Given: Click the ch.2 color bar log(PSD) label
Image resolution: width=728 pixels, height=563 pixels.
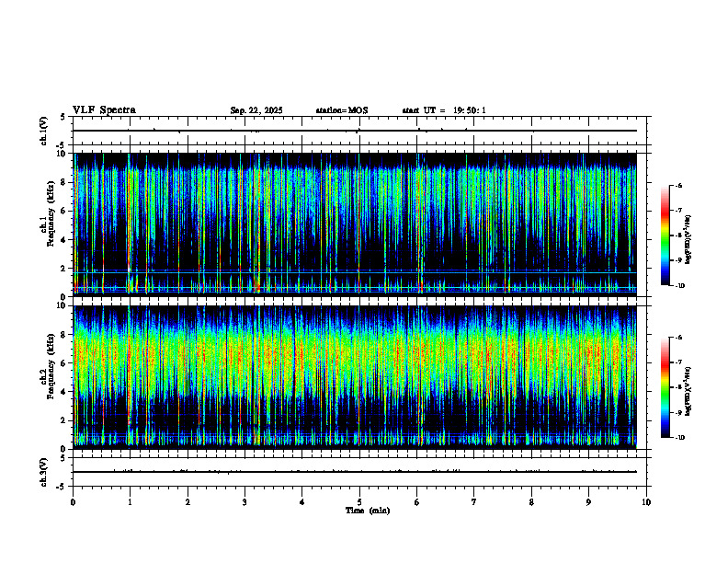Looking at the screenshot, I should pos(688,391).
